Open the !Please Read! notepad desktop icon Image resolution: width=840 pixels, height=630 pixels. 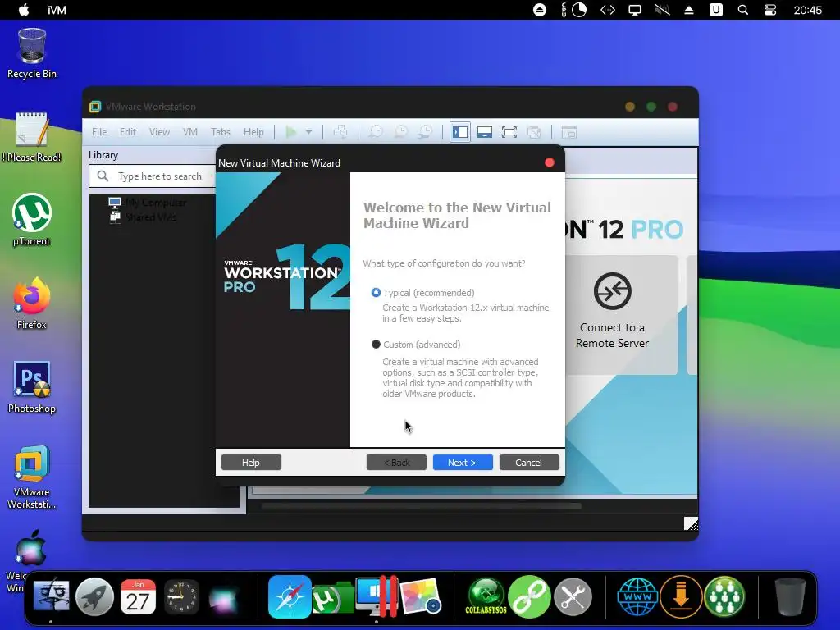tap(32, 137)
